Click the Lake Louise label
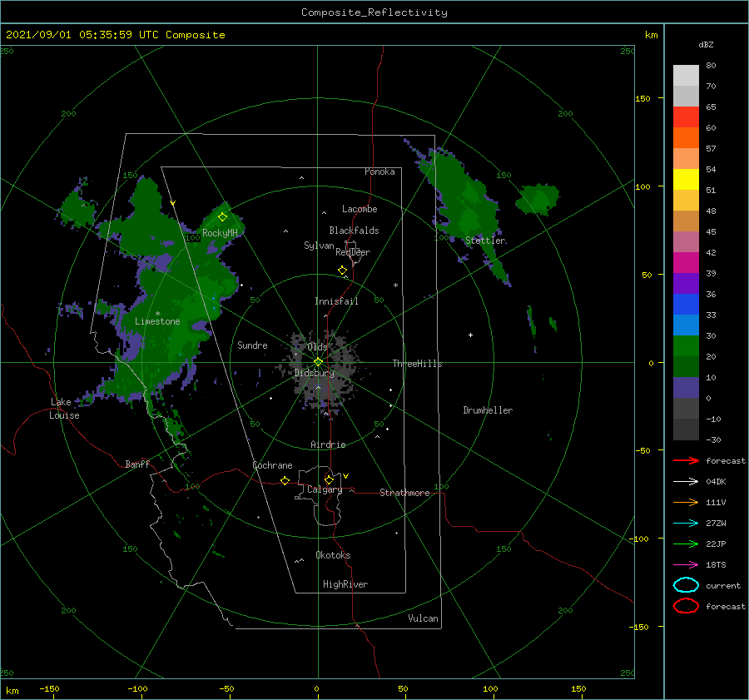Viewport: 749px width, 700px height. (x=64, y=409)
